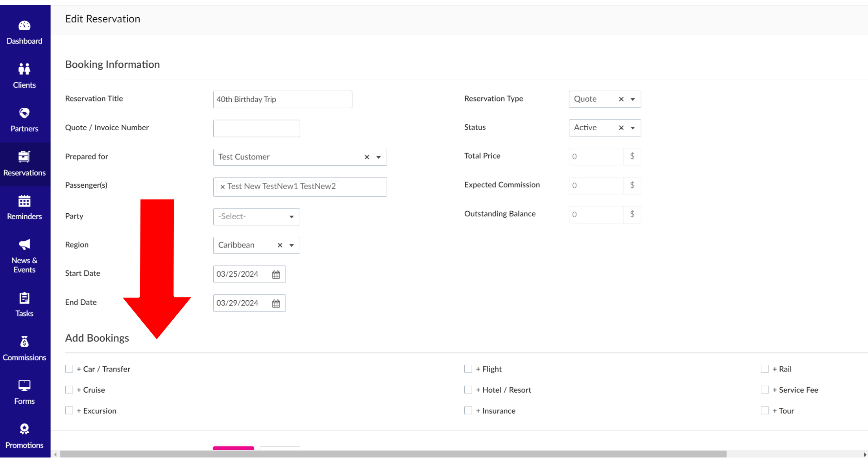The image size is (868, 462).
Task: Click the Quote / Invoice Number field
Action: pos(256,128)
